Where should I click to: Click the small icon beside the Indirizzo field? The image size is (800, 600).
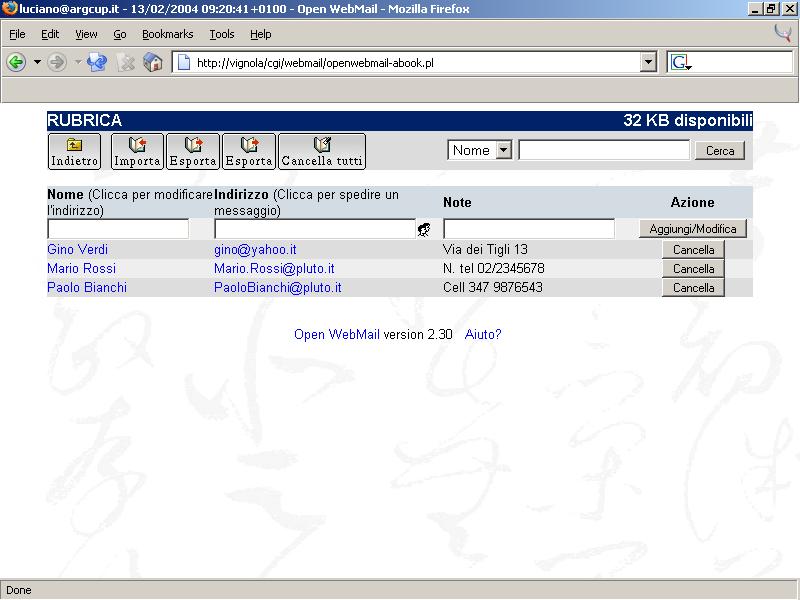424,230
